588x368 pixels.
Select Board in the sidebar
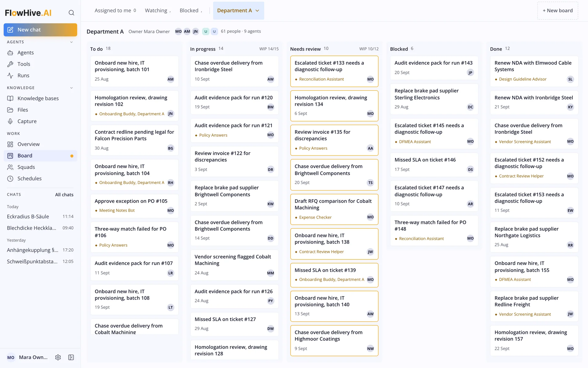point(40,156)
